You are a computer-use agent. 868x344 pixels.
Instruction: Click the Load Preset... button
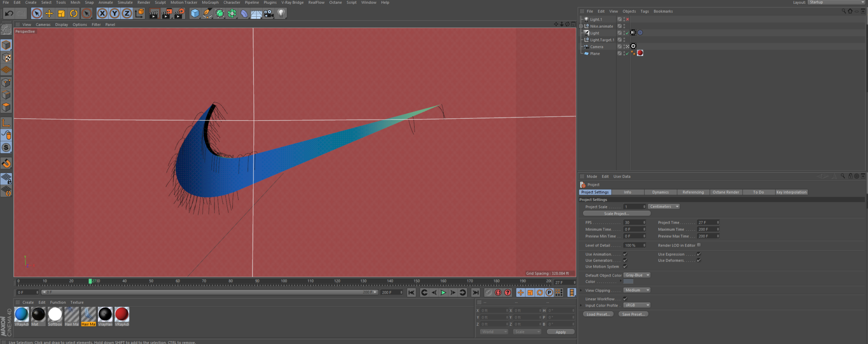(598, 314)
